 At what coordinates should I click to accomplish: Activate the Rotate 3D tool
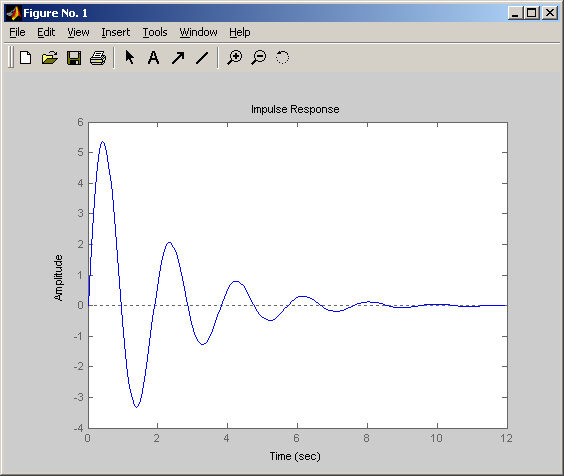tap(282, 58)
